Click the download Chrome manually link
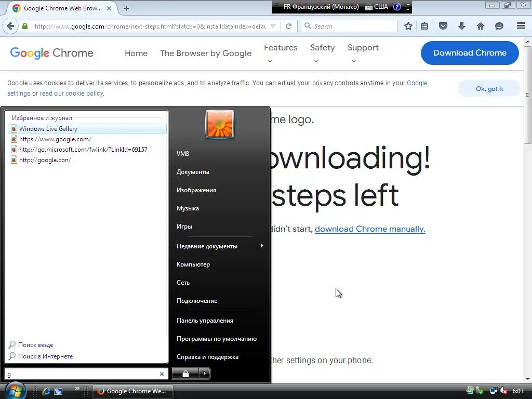The image size is (532, 399). point(370,229)
